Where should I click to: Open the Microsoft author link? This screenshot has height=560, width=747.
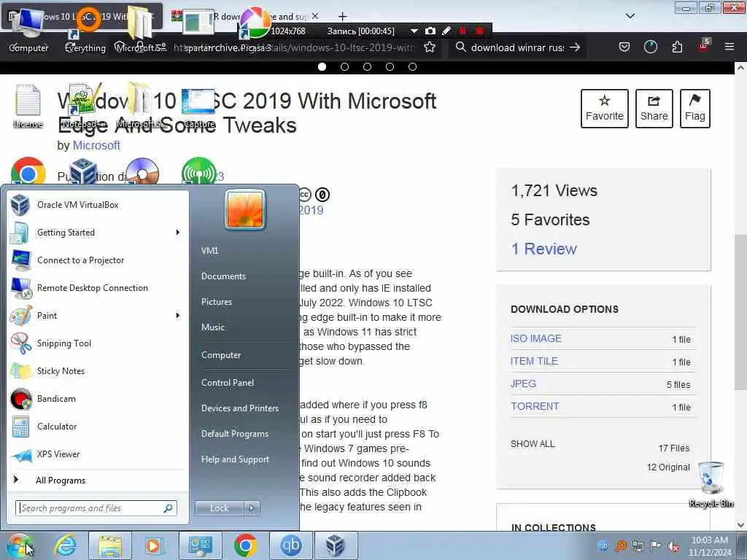click(x=96, y=145)
